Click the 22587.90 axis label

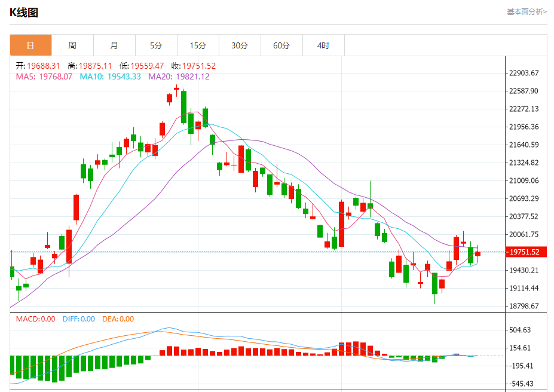pyautogui.click(x=524, y=91)
